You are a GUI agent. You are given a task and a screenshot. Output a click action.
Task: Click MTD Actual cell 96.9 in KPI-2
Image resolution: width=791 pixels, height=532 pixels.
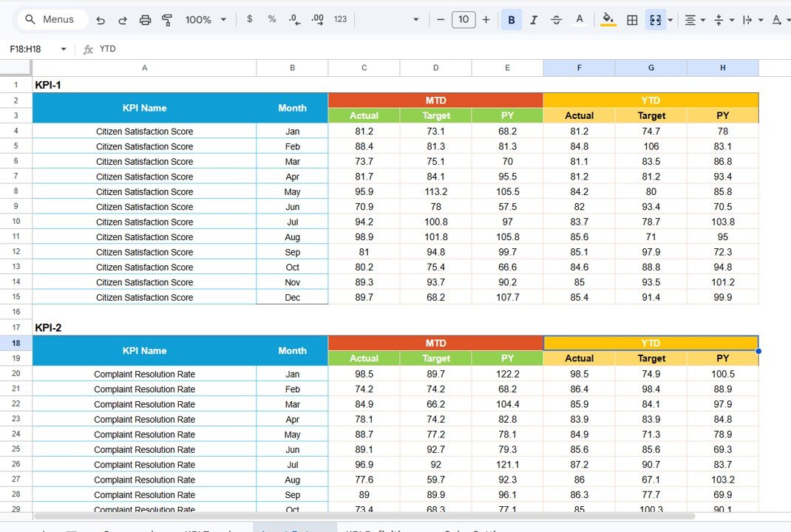tap(364, 465)
